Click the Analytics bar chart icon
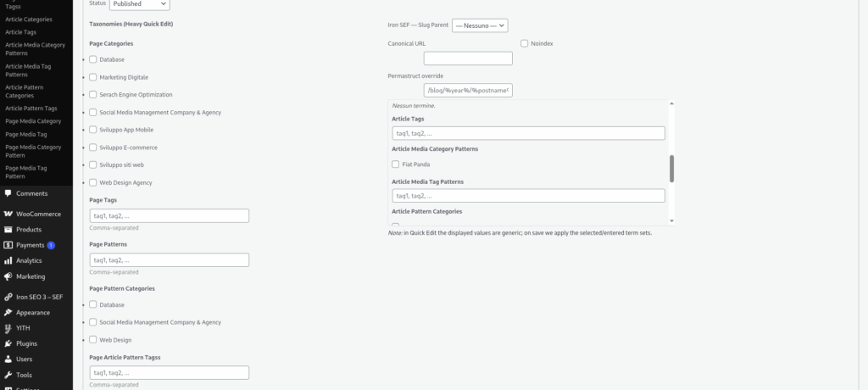Image resolution: width=868 pixels, height=390 pixels. (x=8, y=260)
